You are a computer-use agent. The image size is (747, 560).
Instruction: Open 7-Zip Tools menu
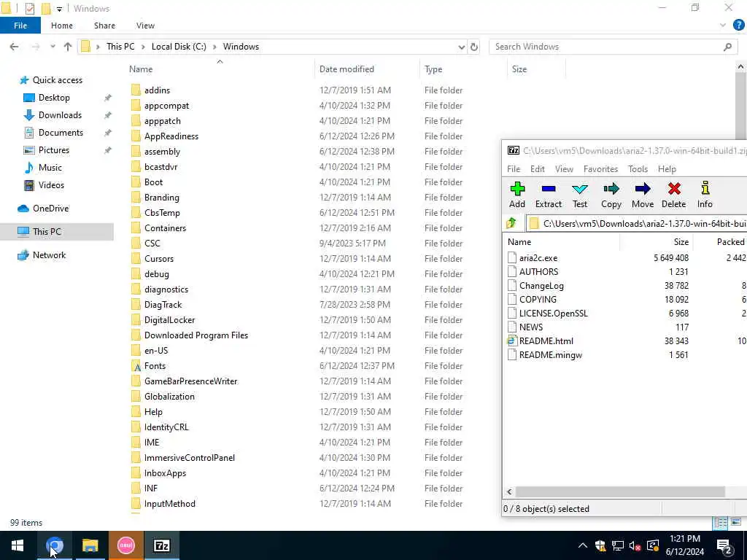tap(638, 169)
